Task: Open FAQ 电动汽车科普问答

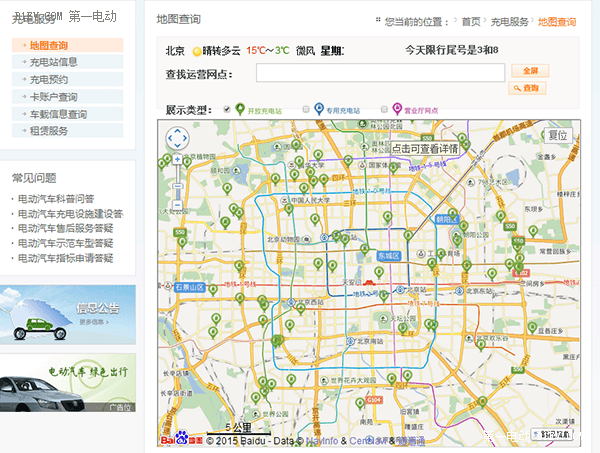Action: pos(56,199)
